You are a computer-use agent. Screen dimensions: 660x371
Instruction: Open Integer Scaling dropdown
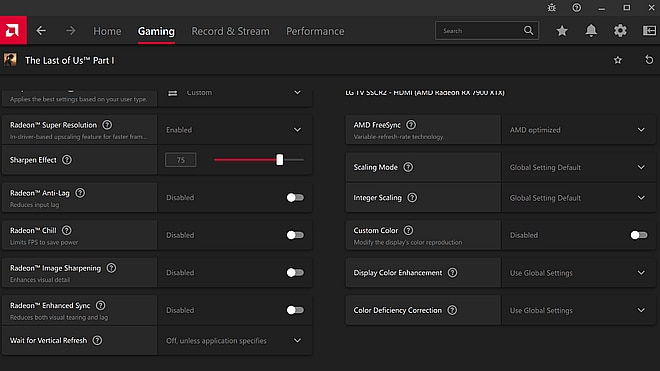point(578,198)
